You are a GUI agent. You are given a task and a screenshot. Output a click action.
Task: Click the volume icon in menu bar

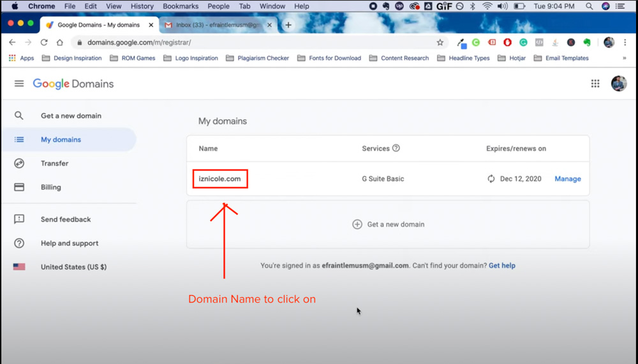pos(503,6)
